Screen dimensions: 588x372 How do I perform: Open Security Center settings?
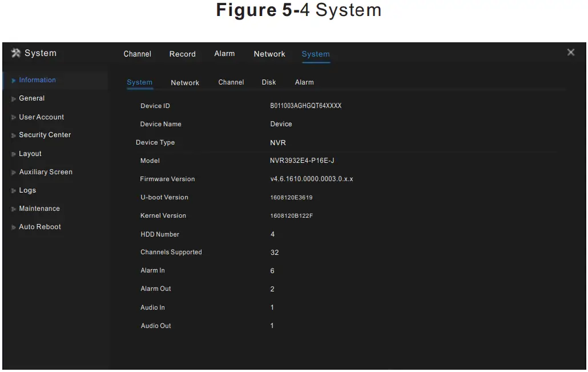[45, 135]
